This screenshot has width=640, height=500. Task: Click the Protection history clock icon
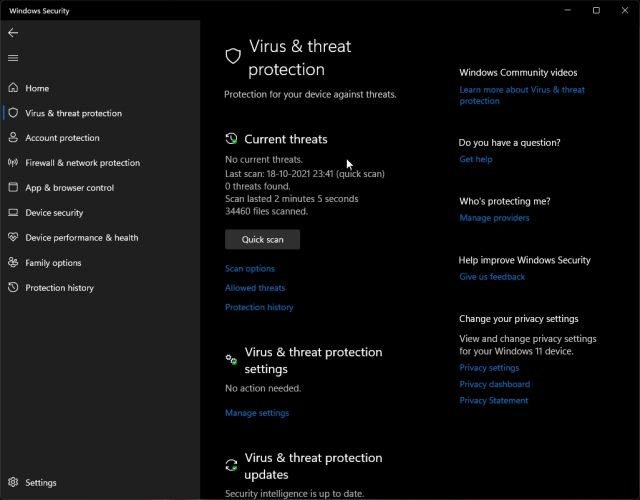point(13,287)
